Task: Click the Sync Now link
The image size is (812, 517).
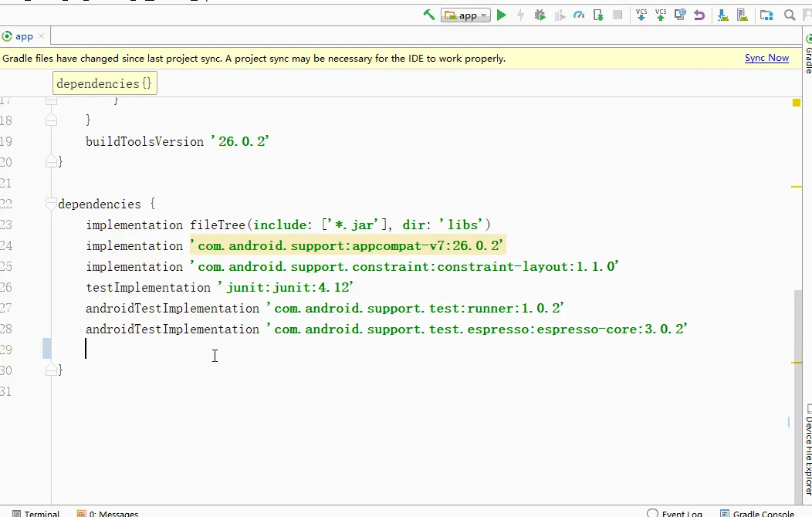Action: click(x=766, y=58)
